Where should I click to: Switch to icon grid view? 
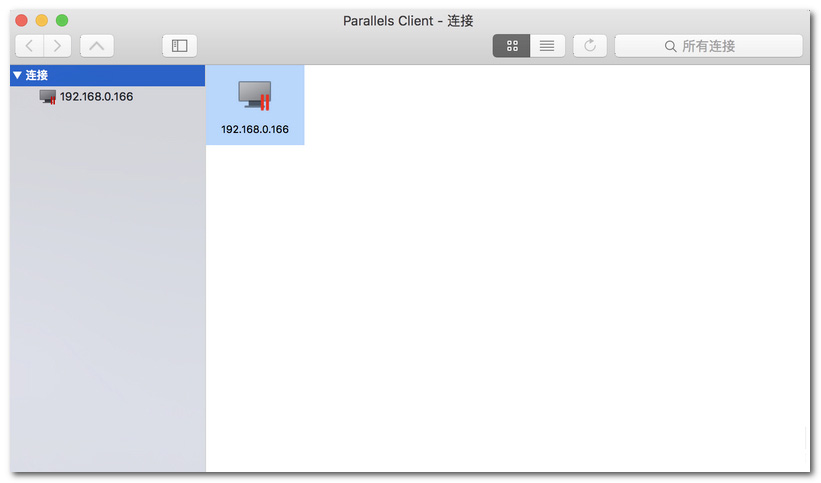[512, 46]
